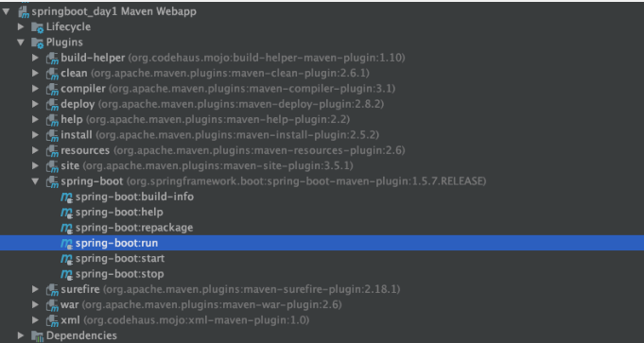This screenshot has width=644, height=343.
Task: Collapse the springboot_day1 Maven Webapp root
Action: 6,11
